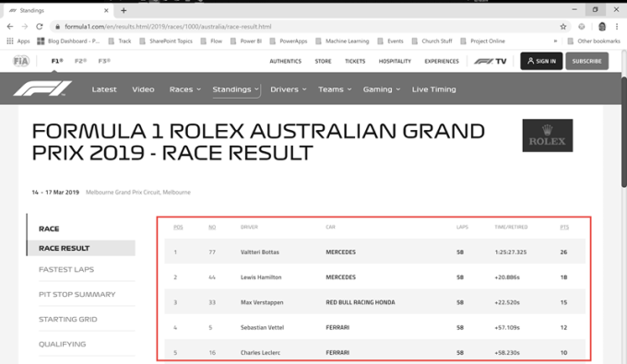
Task: Open the Latest menu item
Action: [x=104, y=89]
